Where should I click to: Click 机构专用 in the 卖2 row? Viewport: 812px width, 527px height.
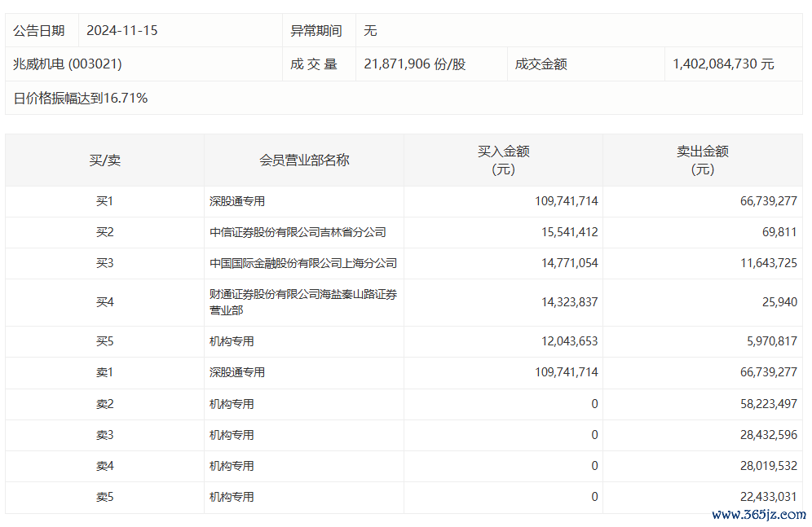tap(232, 404)
